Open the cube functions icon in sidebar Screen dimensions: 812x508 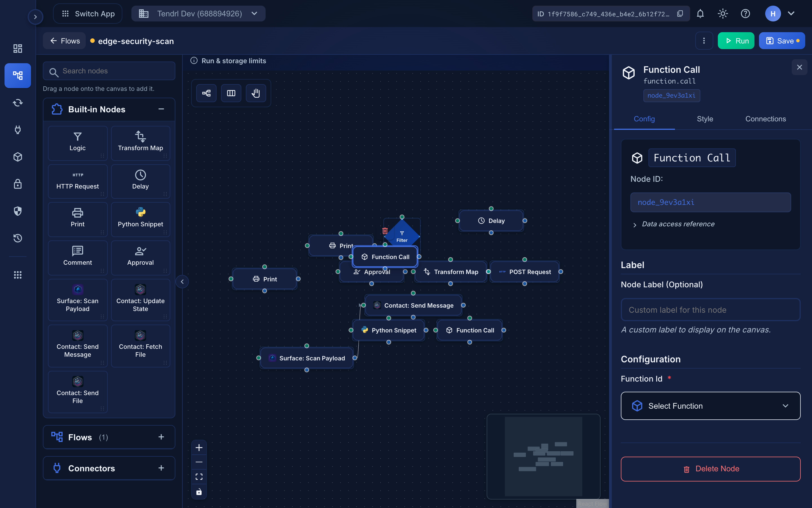(18, 157)
